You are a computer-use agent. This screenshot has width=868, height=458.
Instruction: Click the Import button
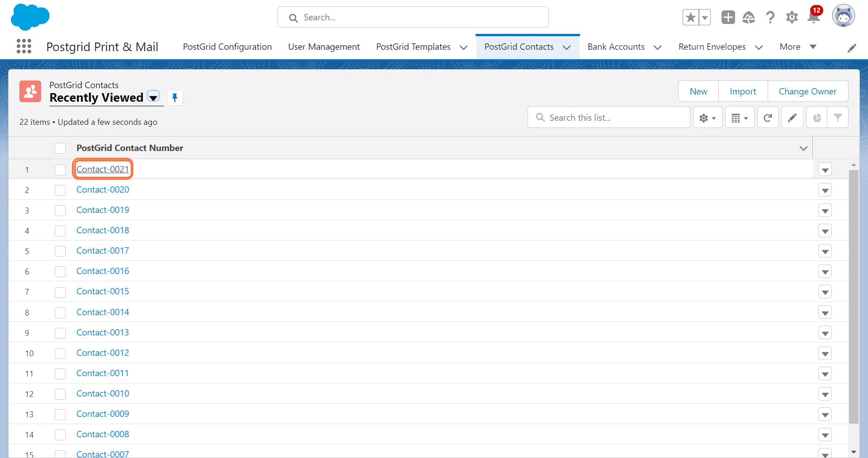pos(743,92)
